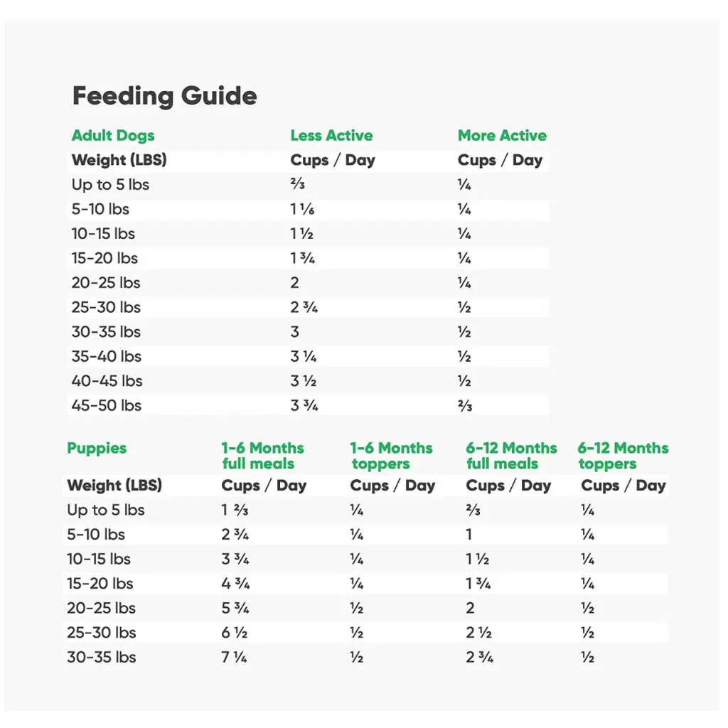The height and width of the screenshot is (728, 728).
Task: Click the 1-6 Months toppers header
Action: tap(391, 456)
